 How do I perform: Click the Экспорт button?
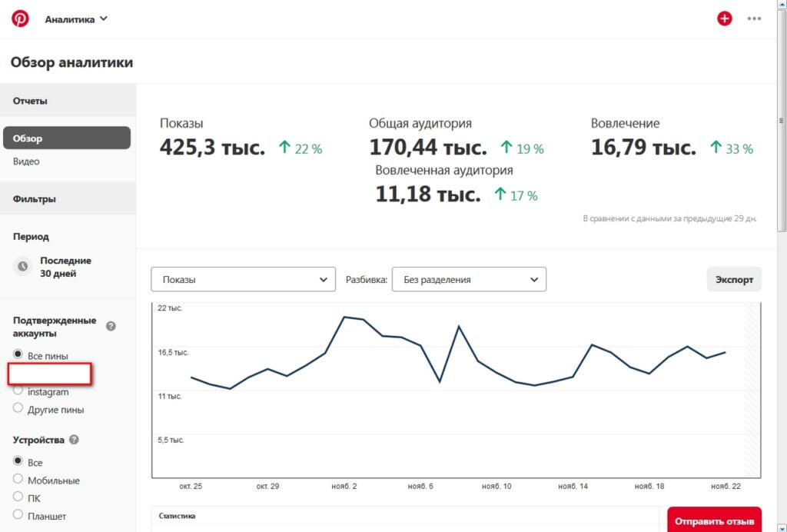pos(734,280)
